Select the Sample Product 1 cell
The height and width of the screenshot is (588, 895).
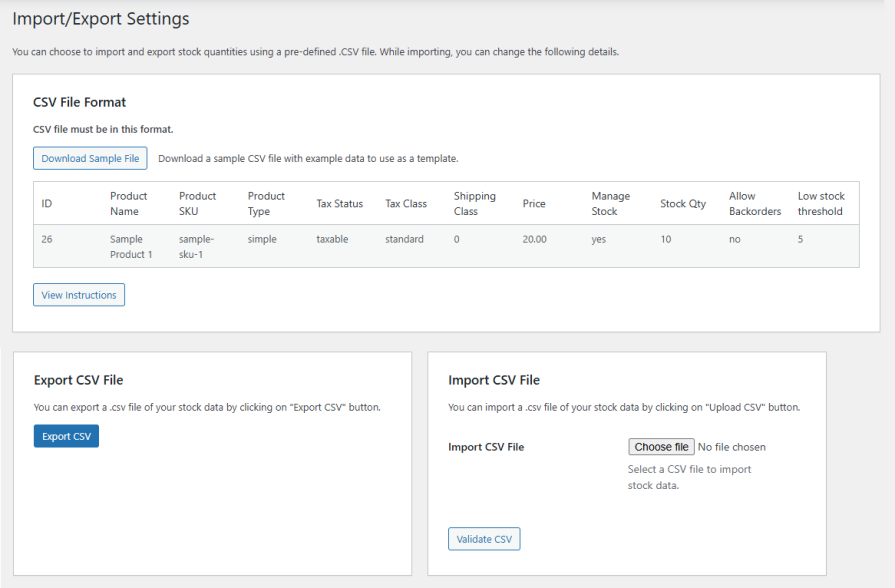131,247
